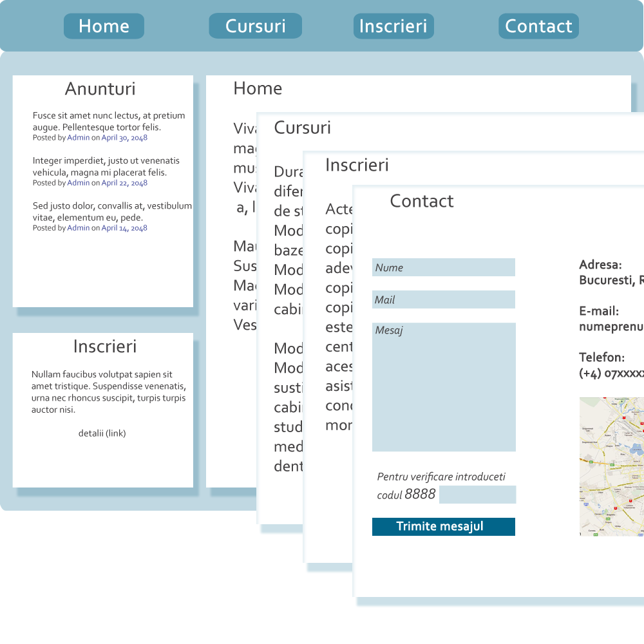Select the Contact page heading
The height and width of the screenshot is (644, 644).
[422, 201]
